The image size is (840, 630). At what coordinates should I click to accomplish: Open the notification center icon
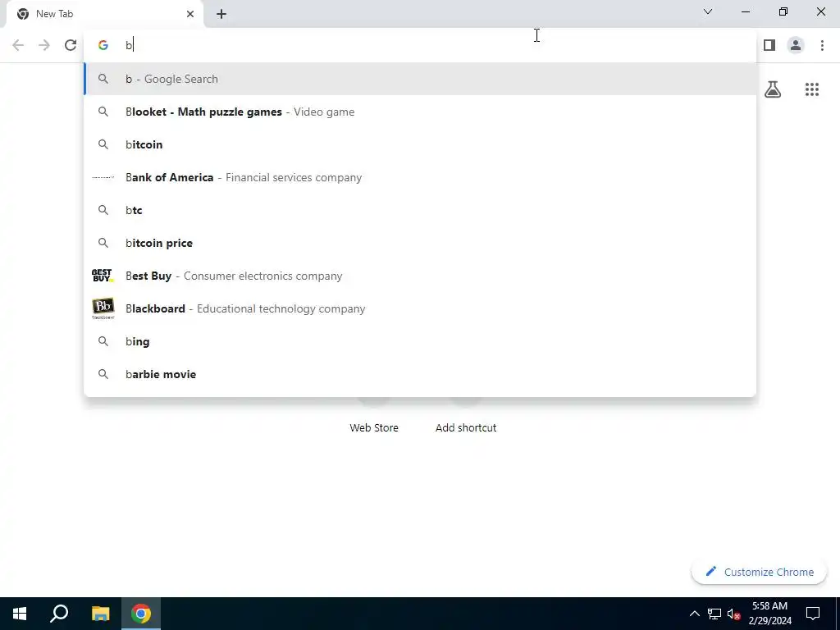click(x=813, y=614)
